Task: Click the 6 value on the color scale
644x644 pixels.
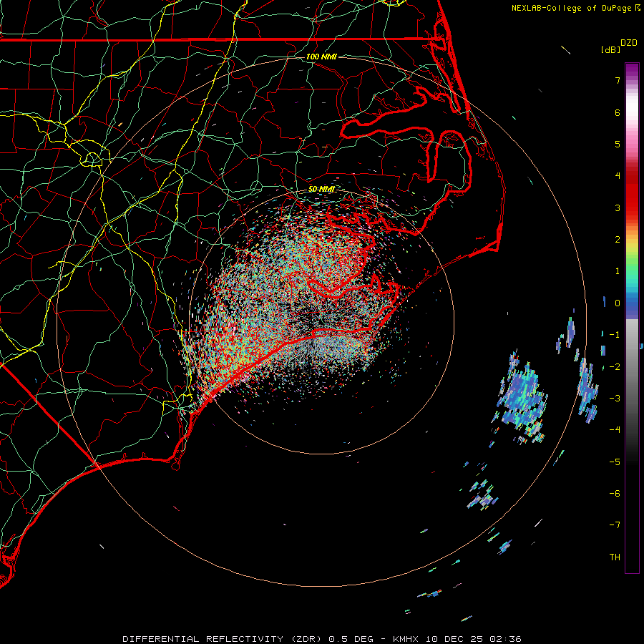Action: click(618, 112)
